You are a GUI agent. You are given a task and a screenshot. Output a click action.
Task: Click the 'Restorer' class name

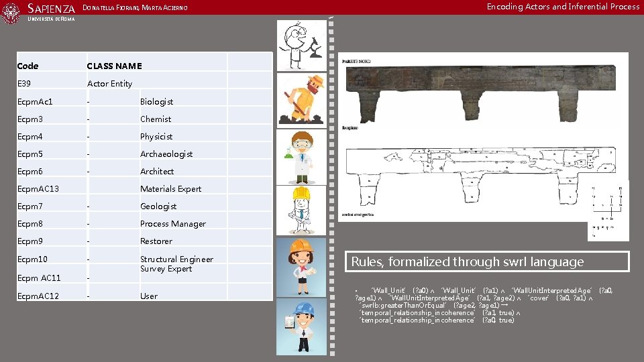pos(156,241)
